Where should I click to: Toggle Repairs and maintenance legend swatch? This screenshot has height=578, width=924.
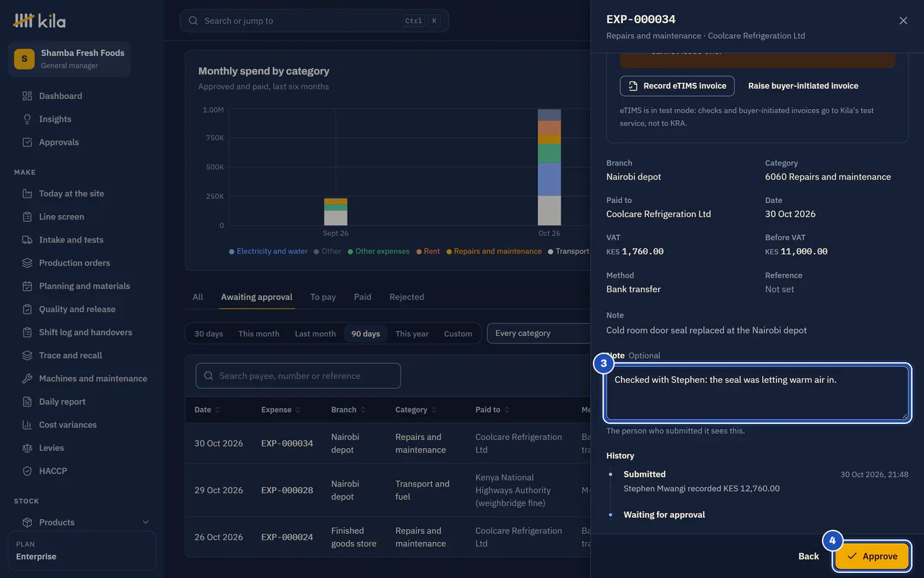449,252
